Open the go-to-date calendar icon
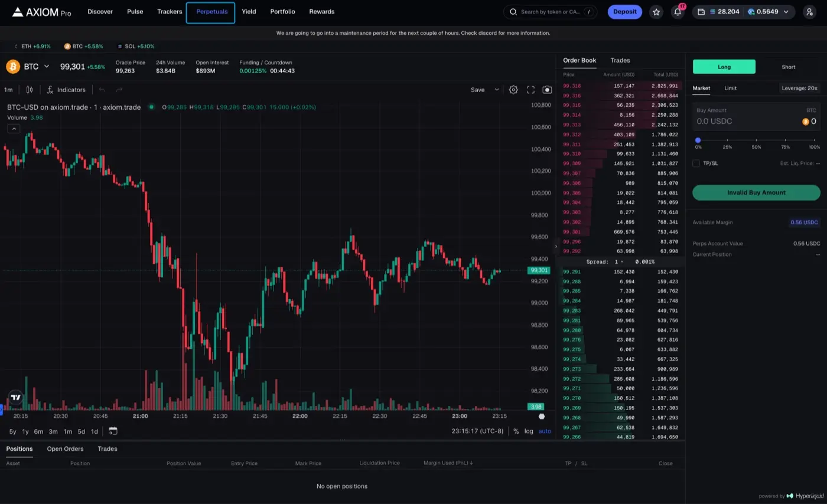This screenshot has height=504, width=827. [113, 431]
